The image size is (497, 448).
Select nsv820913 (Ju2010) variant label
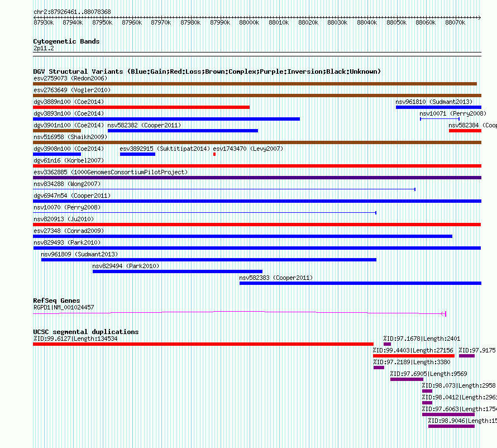[x=64, y=219]
